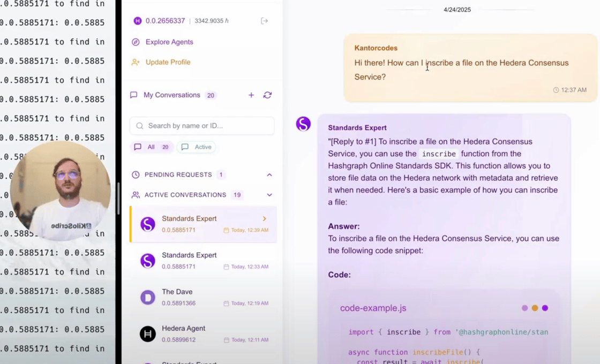This screenshot has width=600, height=364.
Task: Click the Search by name or ID field
Action: [202, 126]
